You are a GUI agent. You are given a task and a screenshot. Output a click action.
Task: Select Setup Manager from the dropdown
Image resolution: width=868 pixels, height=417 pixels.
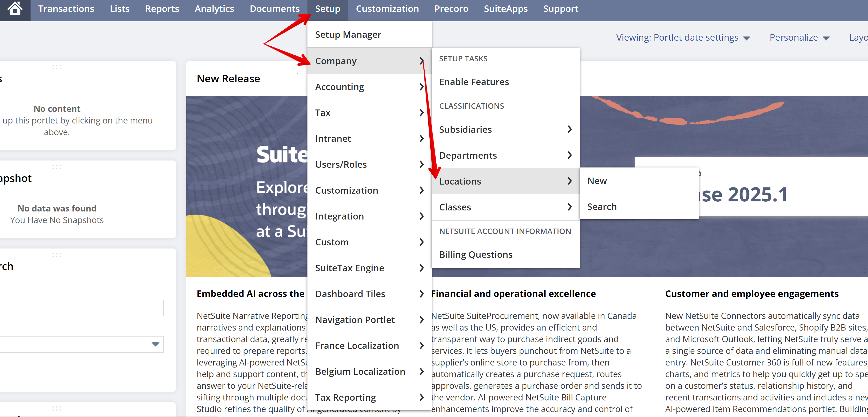point(369,35)
